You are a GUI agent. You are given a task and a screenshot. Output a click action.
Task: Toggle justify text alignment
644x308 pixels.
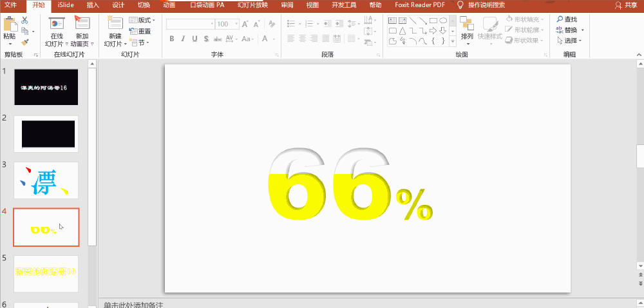[326, 39]
